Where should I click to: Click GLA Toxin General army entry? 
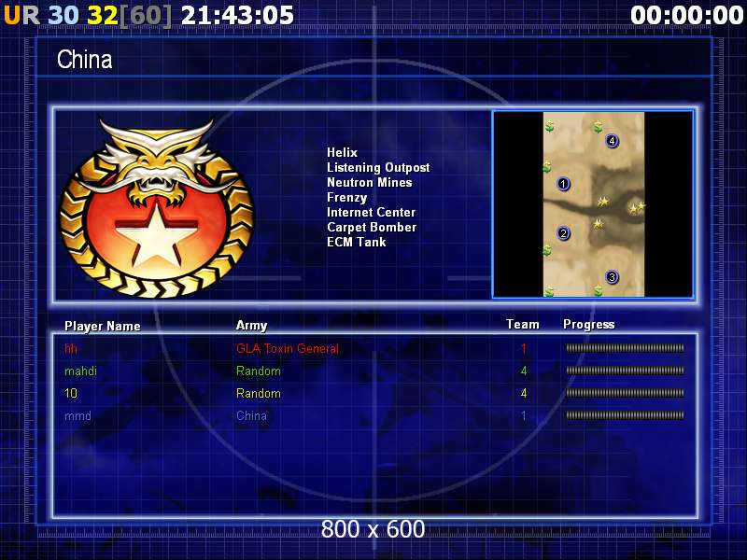pyautogui.click(x=288, y=348)
